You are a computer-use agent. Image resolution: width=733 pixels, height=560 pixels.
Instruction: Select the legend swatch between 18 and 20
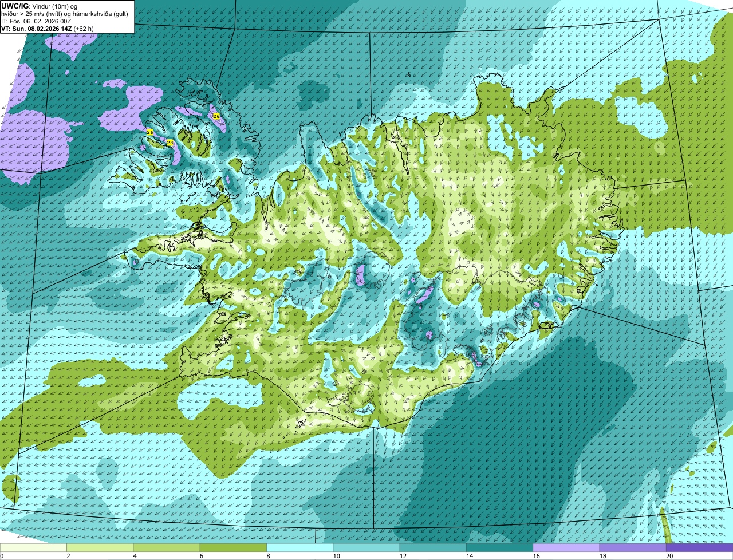(633, 548)
